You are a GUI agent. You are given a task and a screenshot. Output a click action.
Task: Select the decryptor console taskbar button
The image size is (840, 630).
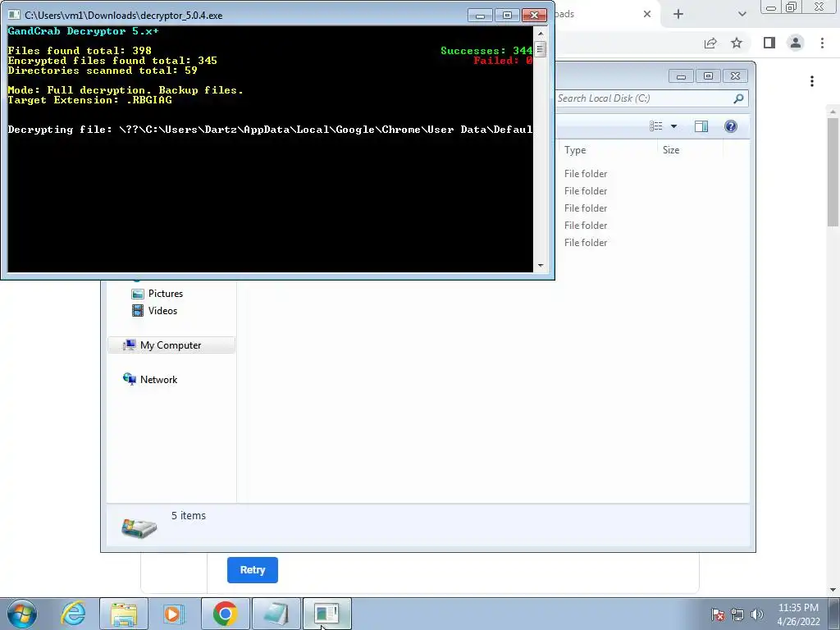pos(326,614)
